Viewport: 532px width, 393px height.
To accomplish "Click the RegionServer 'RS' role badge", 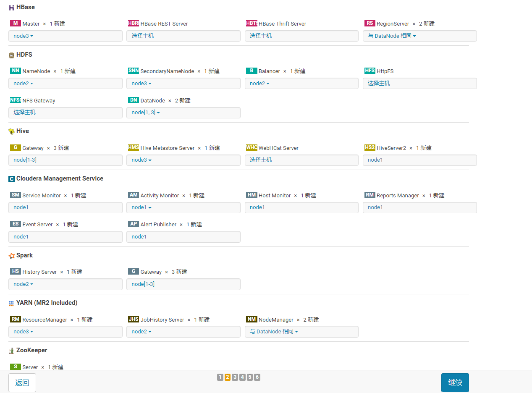I will (x=370, y=23).
